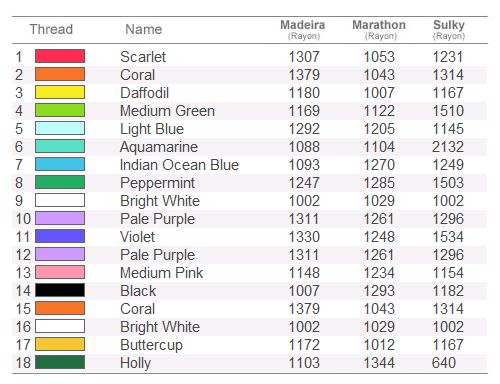Click the Sulky Rayon column header
This screenshot has width=500, height=384.
(449, 29)
